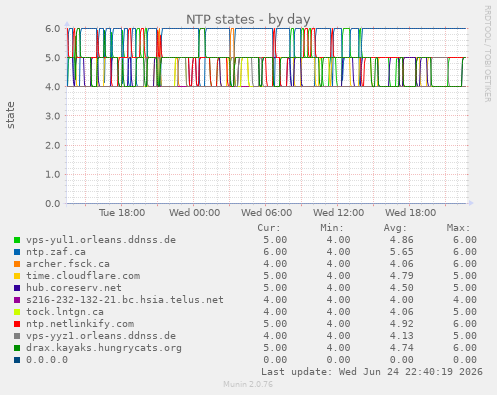Viewport: 497px width, 395px height.
Task: Click the Last update timestamp line
Action: 372,372
